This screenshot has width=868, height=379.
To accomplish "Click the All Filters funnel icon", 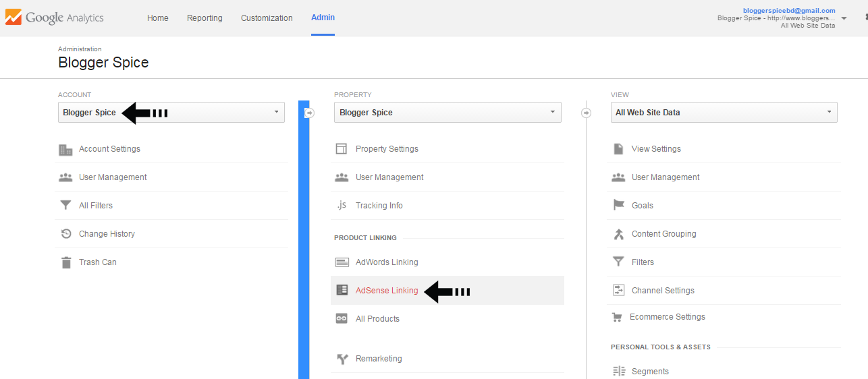I will [65, 206].
